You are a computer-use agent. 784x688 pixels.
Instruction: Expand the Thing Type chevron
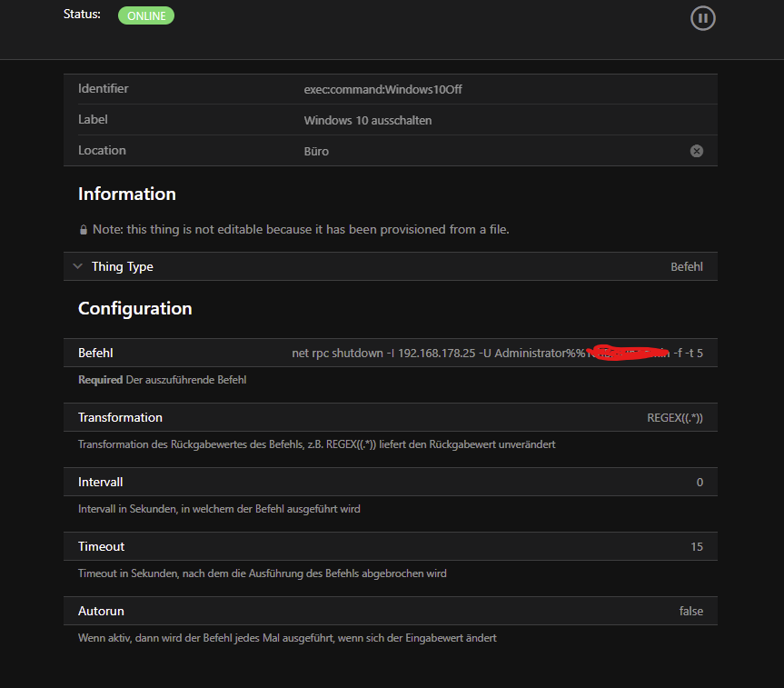point(78,266)
